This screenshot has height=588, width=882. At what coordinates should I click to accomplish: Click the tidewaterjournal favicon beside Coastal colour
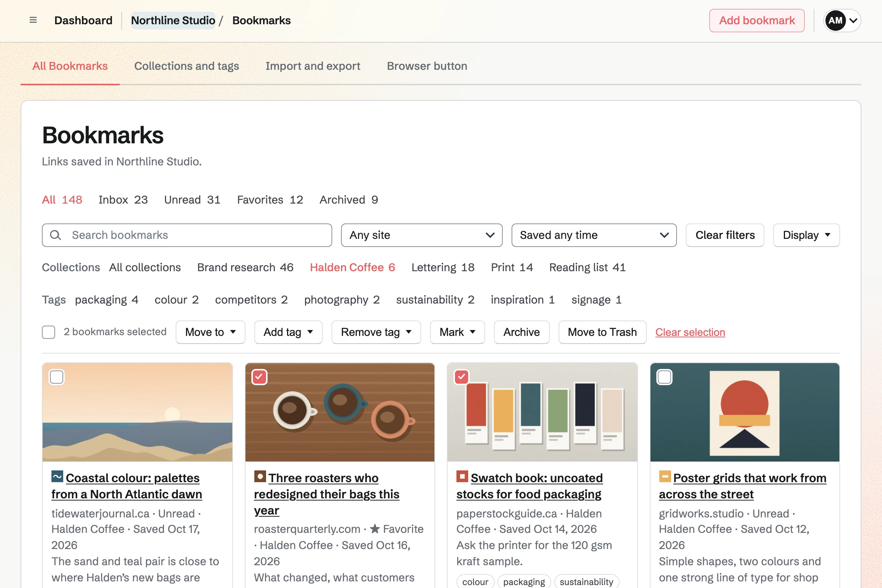click(x=57, y=477)
